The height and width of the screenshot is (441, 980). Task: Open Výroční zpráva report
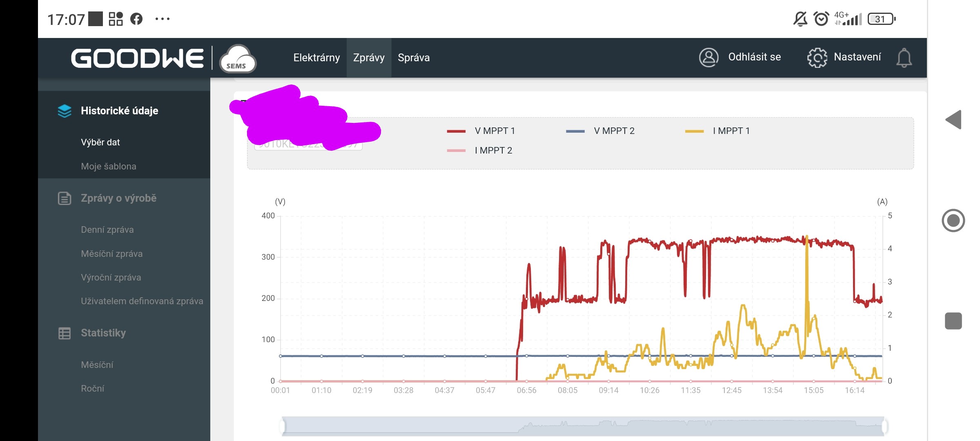[x=111, y=277]
